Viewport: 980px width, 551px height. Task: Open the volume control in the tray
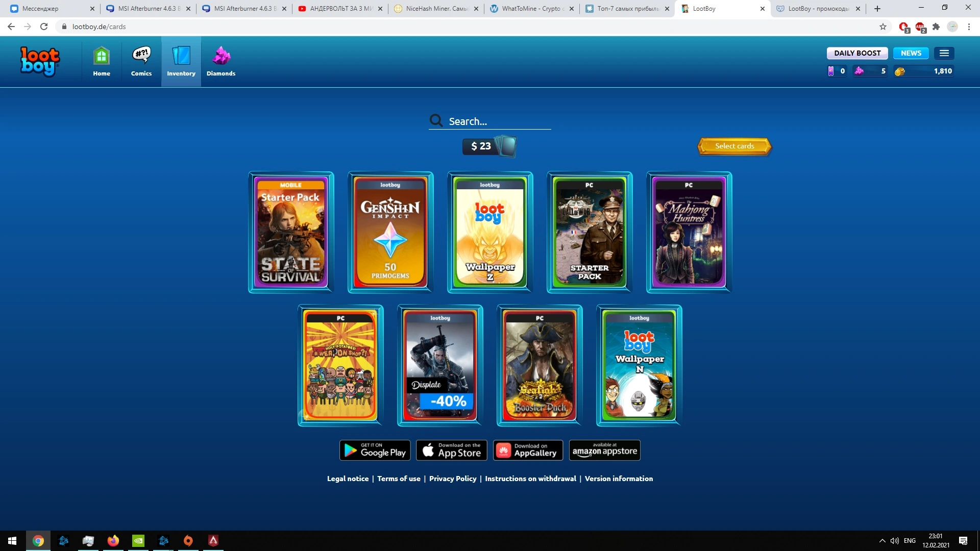[x=894, y=541]
